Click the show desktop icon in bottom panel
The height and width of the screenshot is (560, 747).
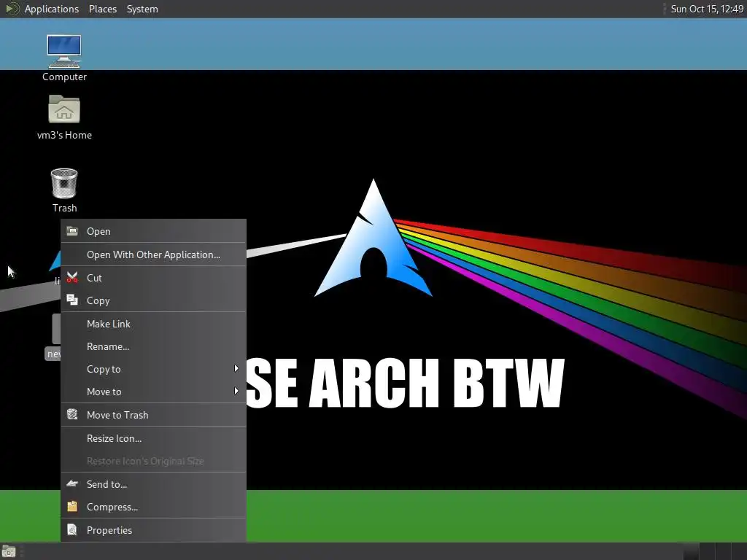(9, 552)
